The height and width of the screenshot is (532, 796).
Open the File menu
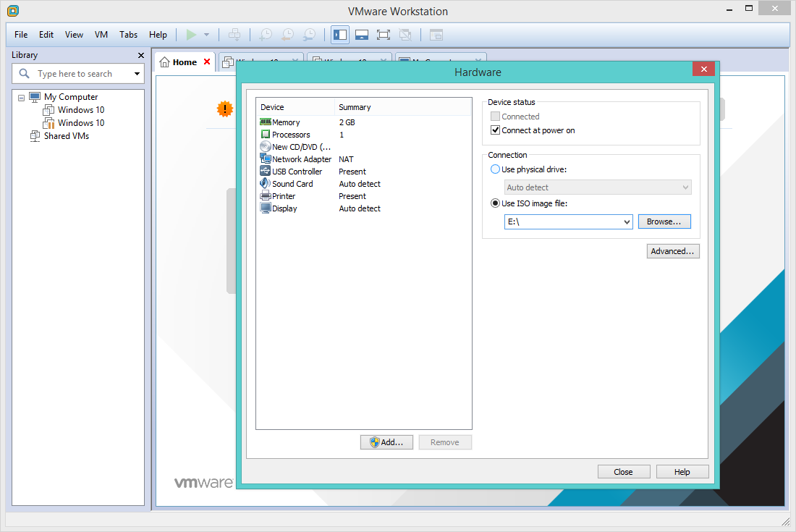21,35
